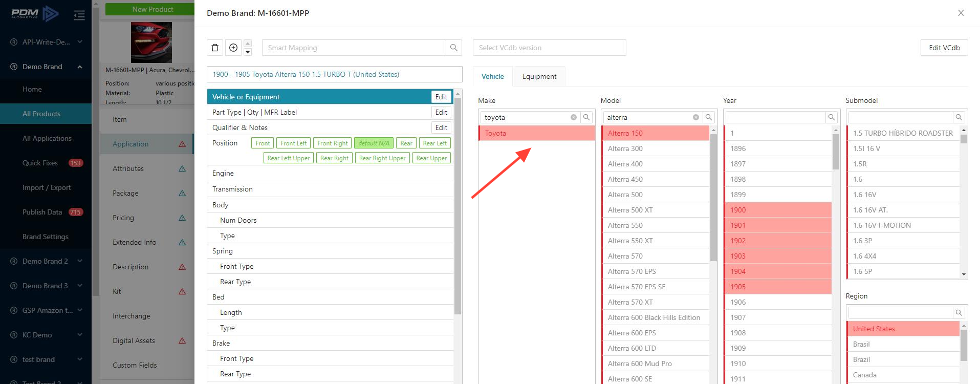Screen dimensions: 980x384
Task: Click the Edit VCdb button
Action: coord(944,48)
